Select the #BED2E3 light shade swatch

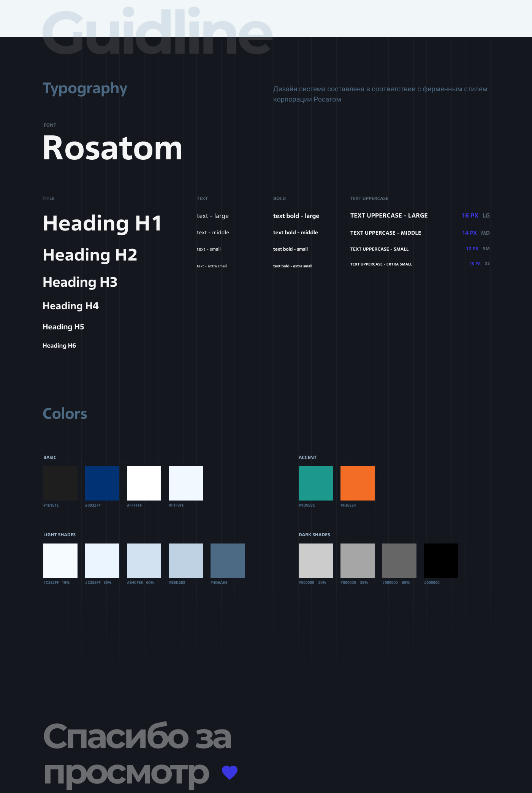click(x=186, y=561)
